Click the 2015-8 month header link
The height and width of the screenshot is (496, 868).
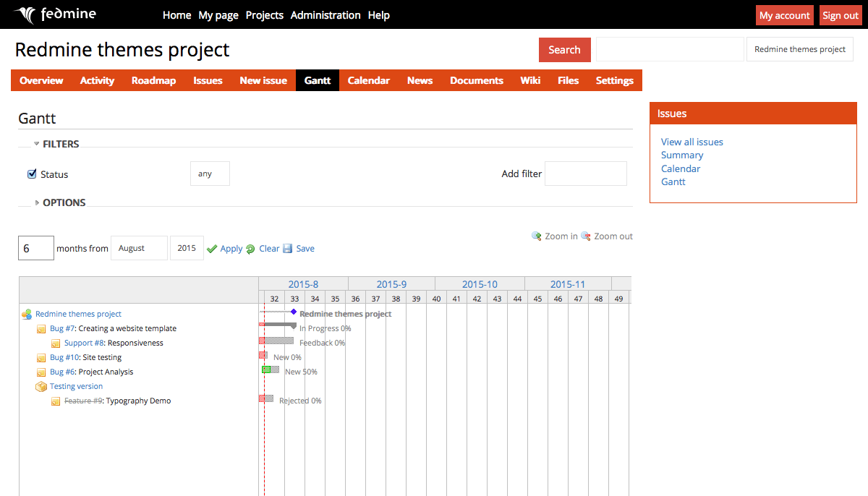click(x=303, y=284)
